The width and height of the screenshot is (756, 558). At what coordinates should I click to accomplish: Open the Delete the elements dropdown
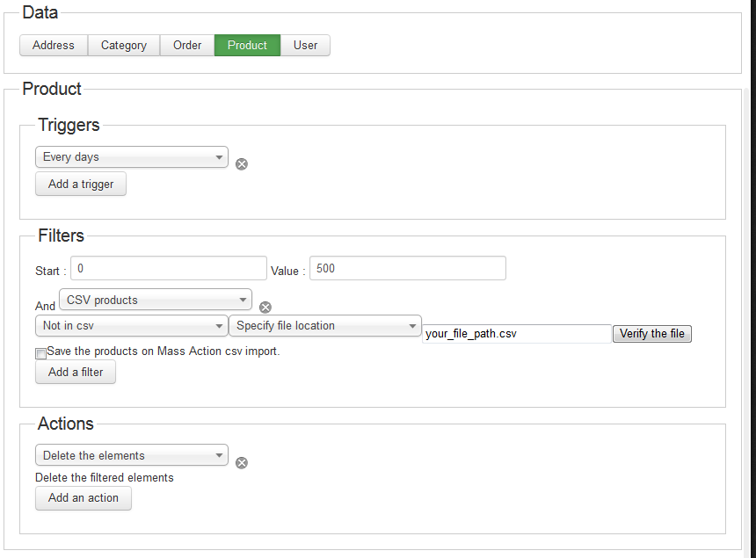(x=132, y=455)
